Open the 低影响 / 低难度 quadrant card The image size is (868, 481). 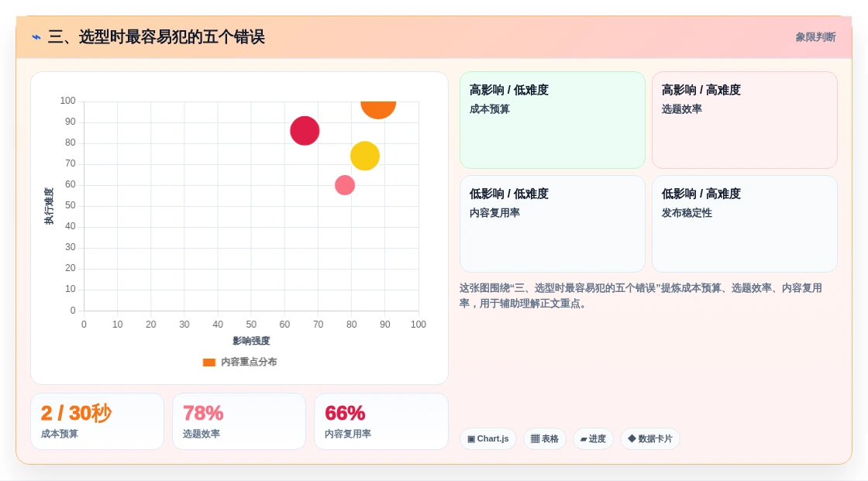(553, 224)
